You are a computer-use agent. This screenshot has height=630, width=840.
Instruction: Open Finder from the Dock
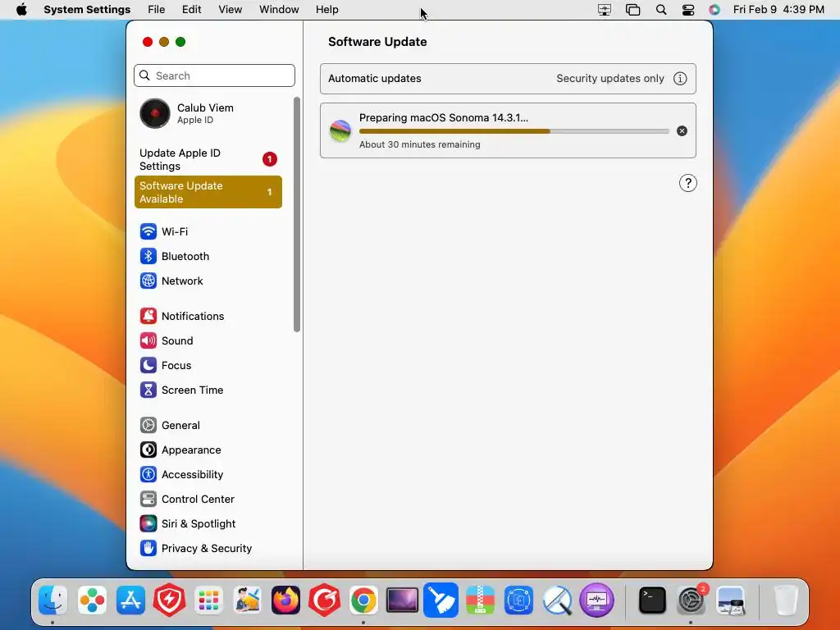pyautogui.click(x=53, y=600)
